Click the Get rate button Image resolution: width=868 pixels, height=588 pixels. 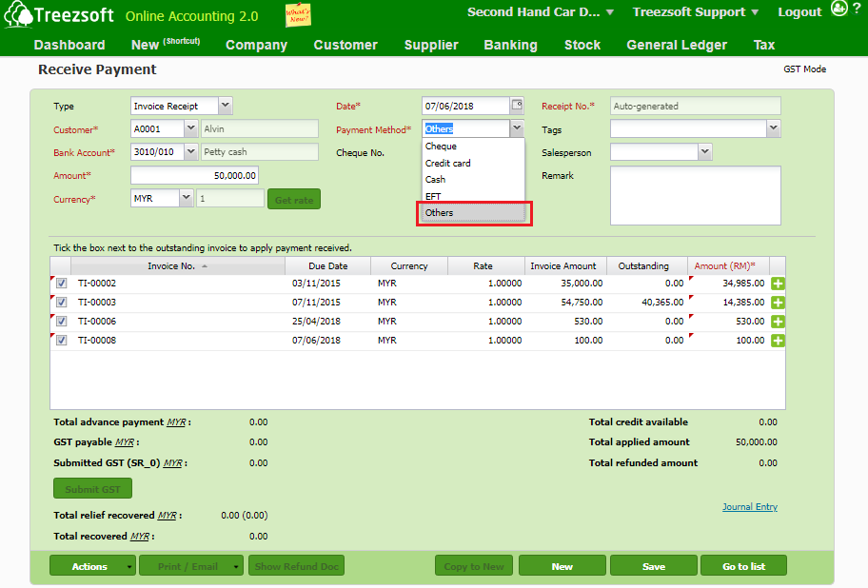tap(294, 199)
